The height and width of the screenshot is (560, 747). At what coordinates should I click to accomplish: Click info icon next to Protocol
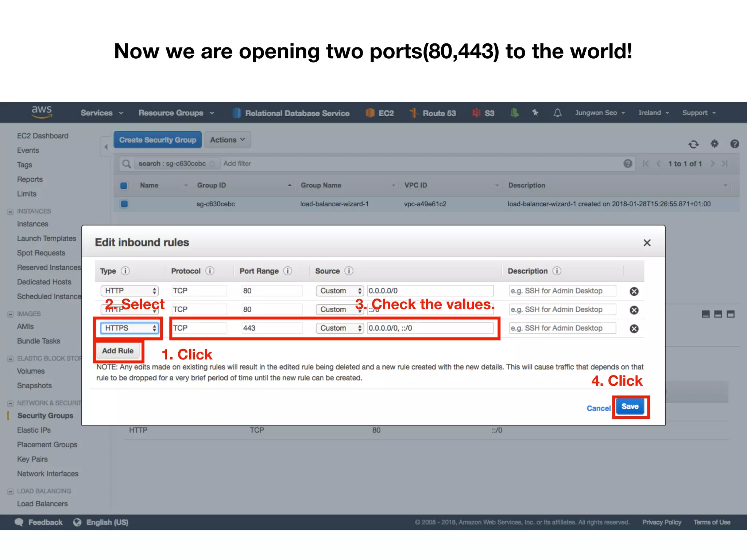click(210, 271)
